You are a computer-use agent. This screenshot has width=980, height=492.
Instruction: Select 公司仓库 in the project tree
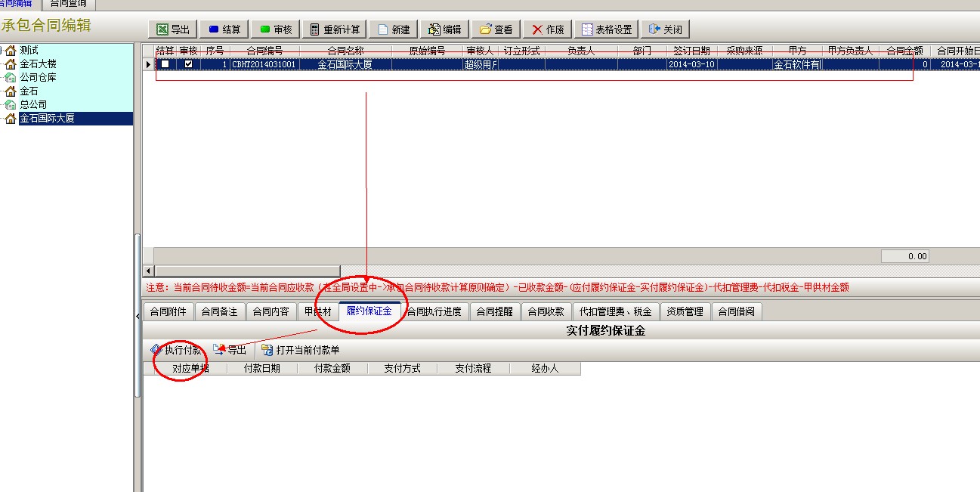(38, 78)
